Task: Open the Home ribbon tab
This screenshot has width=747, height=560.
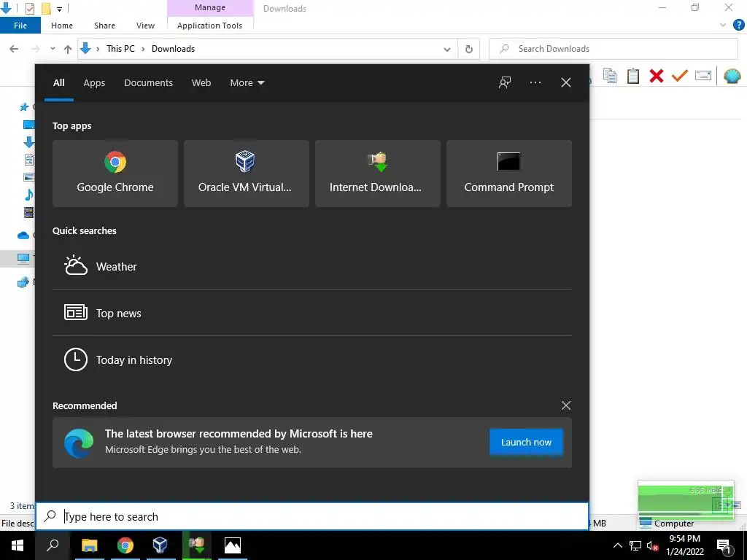Action: point(62,26)
